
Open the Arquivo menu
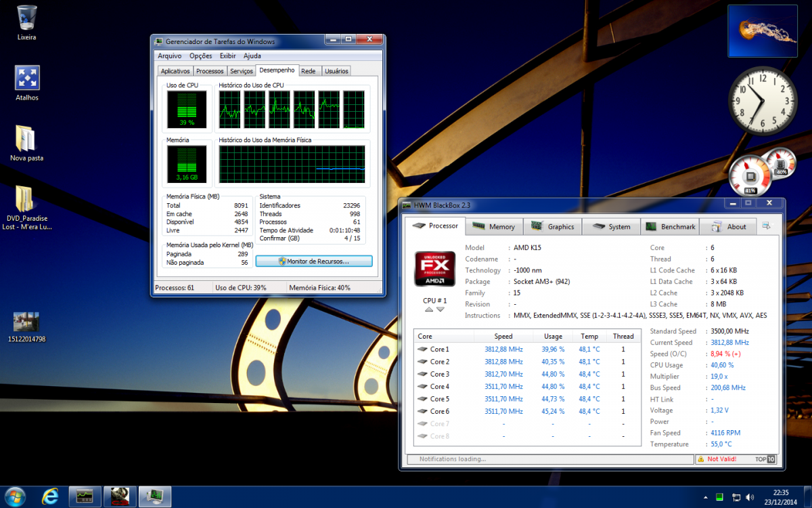click(x=170, y=56)
